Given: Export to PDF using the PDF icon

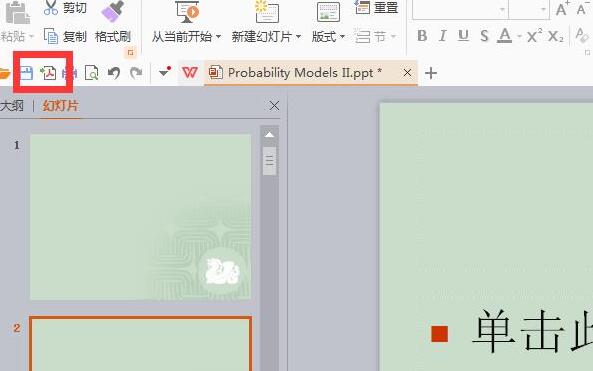Looking at the screenshot, I should (48, 73).
